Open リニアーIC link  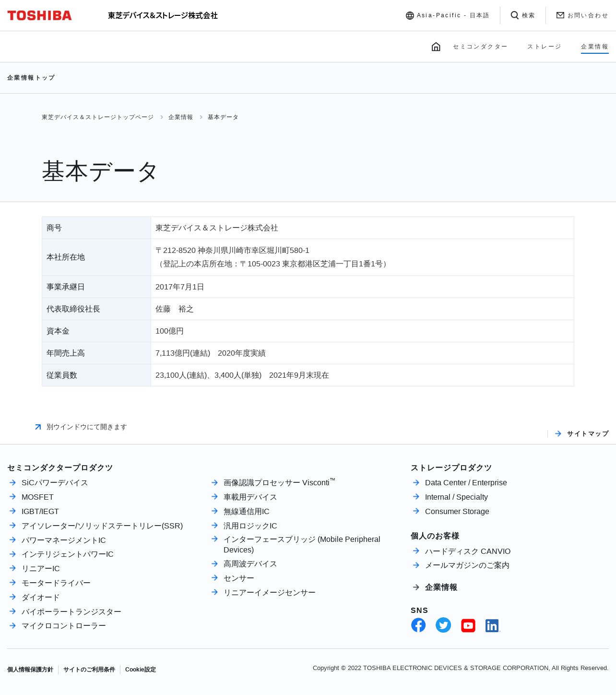pos(41,569)
